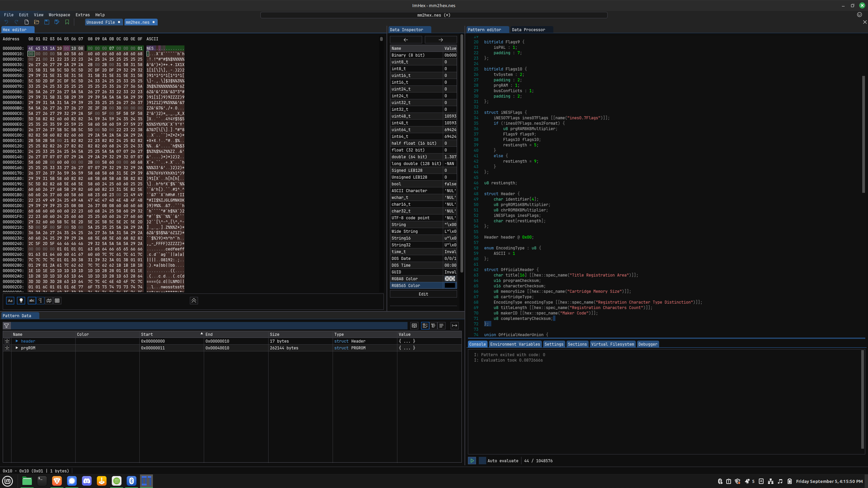This screenshot has height=488, width=868.
Task: Click the network tray icon
Action: tap(771, 481)
